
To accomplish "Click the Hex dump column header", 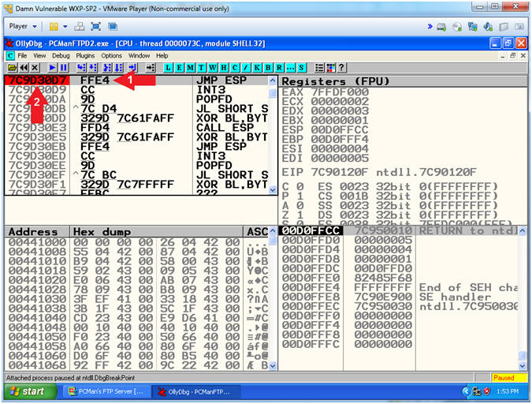I will pyautogui.click(x=156, y=232).
